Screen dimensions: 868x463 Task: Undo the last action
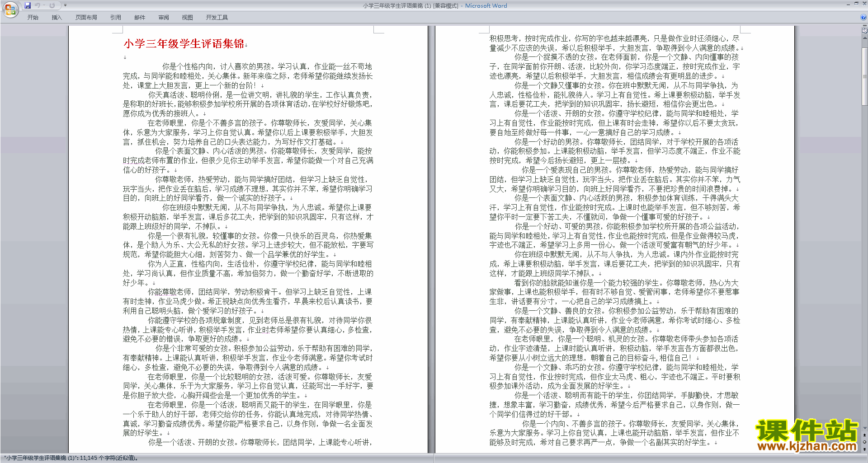pos(38,5)
